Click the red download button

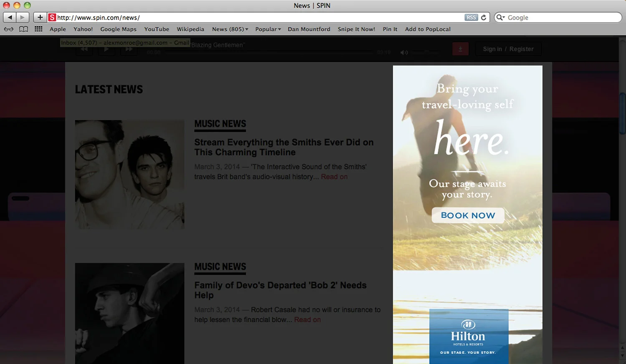460,49
